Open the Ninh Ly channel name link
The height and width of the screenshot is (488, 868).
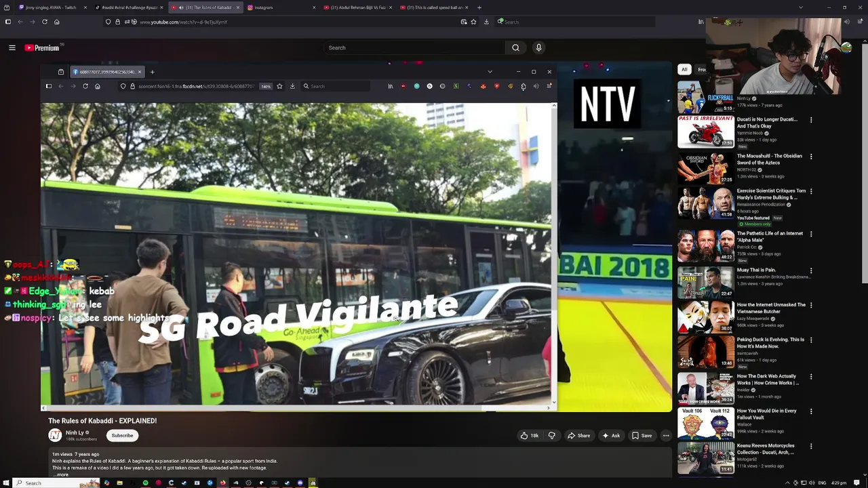tap(75, 432)
